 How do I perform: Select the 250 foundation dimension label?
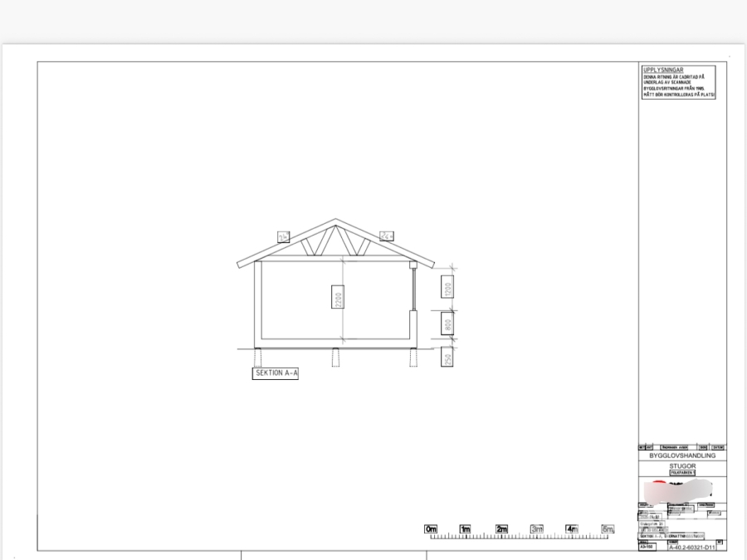tap(447, 357)
